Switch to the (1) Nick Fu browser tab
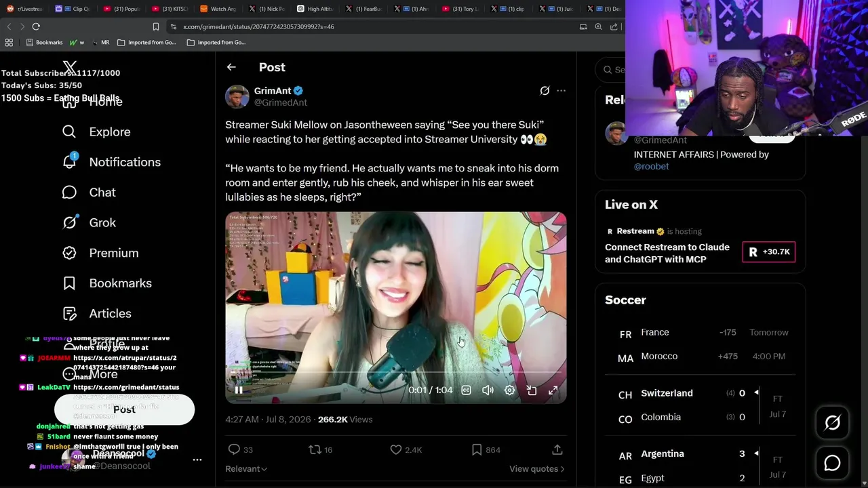The height and width of the screenshot is (488, 868). click(x=268, y=9)
